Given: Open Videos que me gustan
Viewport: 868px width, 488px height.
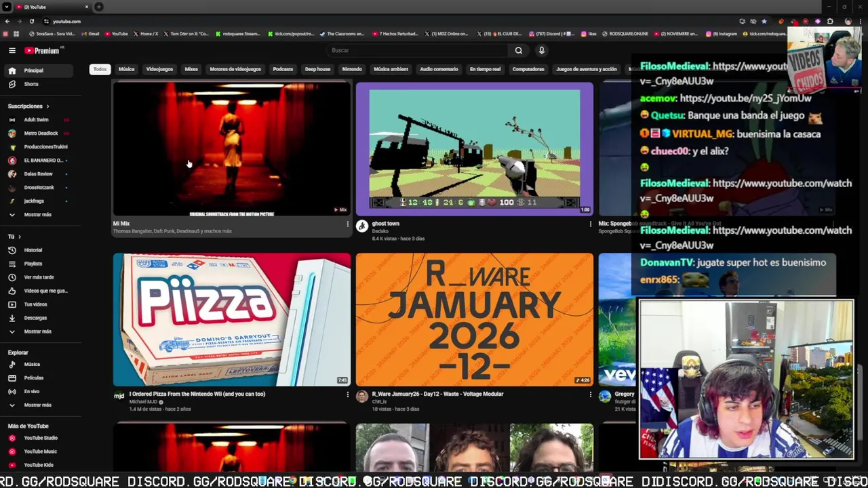Looking at the screenshot, I should pyautogui.click(x=41, y=291).
